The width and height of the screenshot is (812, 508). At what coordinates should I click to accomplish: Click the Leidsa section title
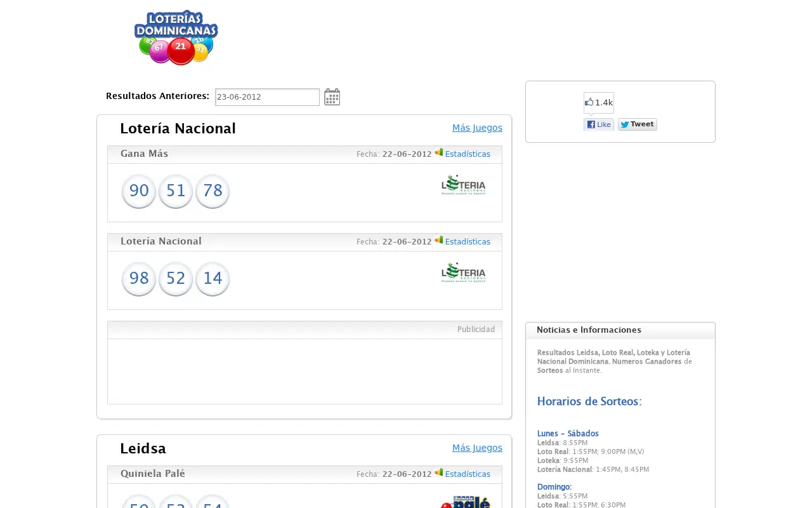tap(143, 448)
